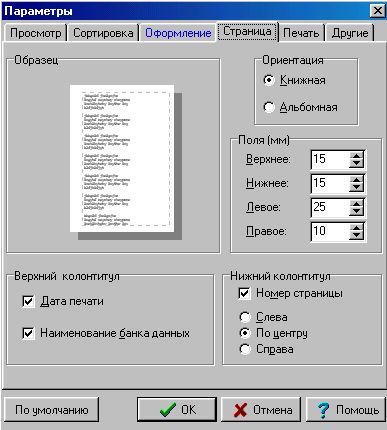
Task: Increase the Левое margin value
Action: click(356, 203)
